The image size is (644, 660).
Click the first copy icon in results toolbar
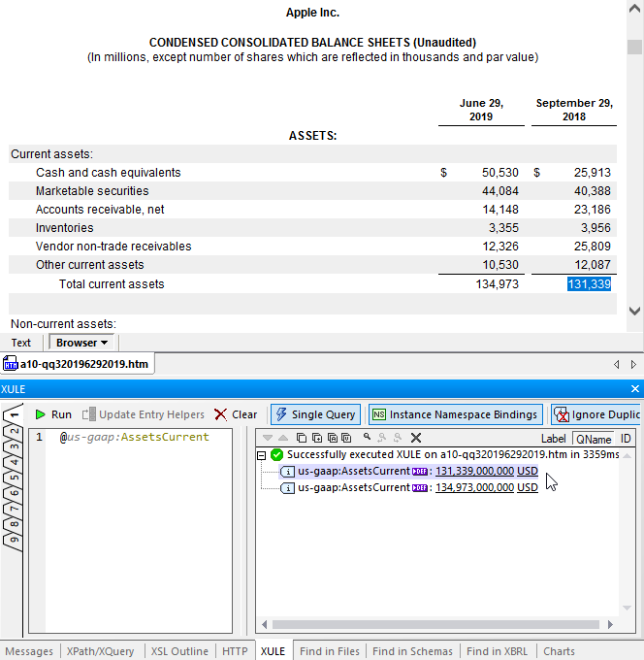[x=301, y=438]
